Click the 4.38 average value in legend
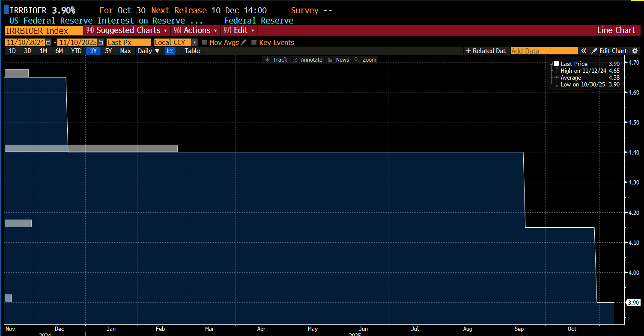This screenshot has width=644, height=336. [x=614, y=77]
